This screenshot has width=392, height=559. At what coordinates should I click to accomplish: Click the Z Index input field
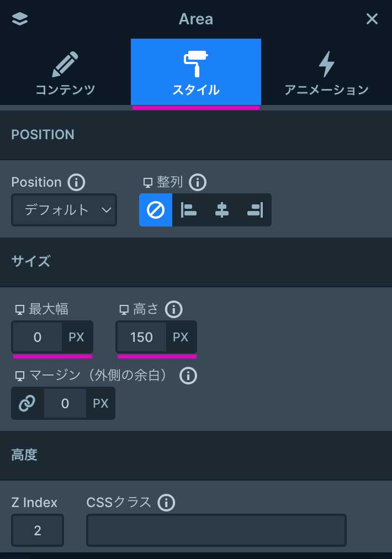[38, 530]
